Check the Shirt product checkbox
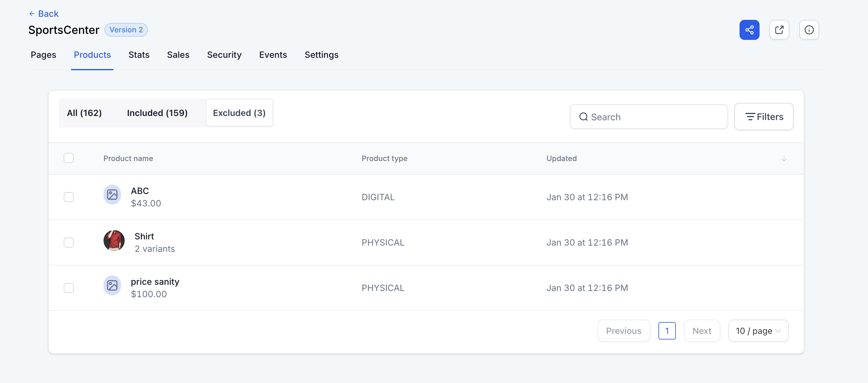This screenshot has width=868, height=383. tap(69, 242)
